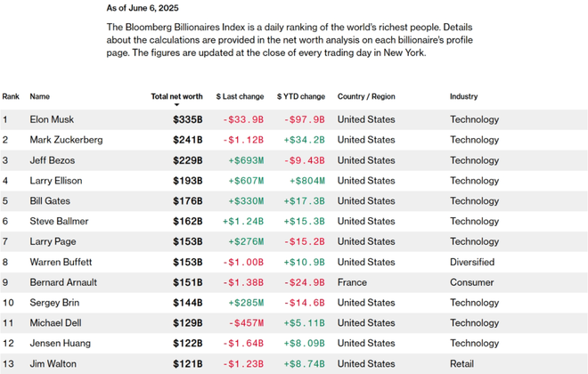Screen dimensions: 588x374
Task: Select Jeff Bezos in the ranking
Action: coord(52,160)
